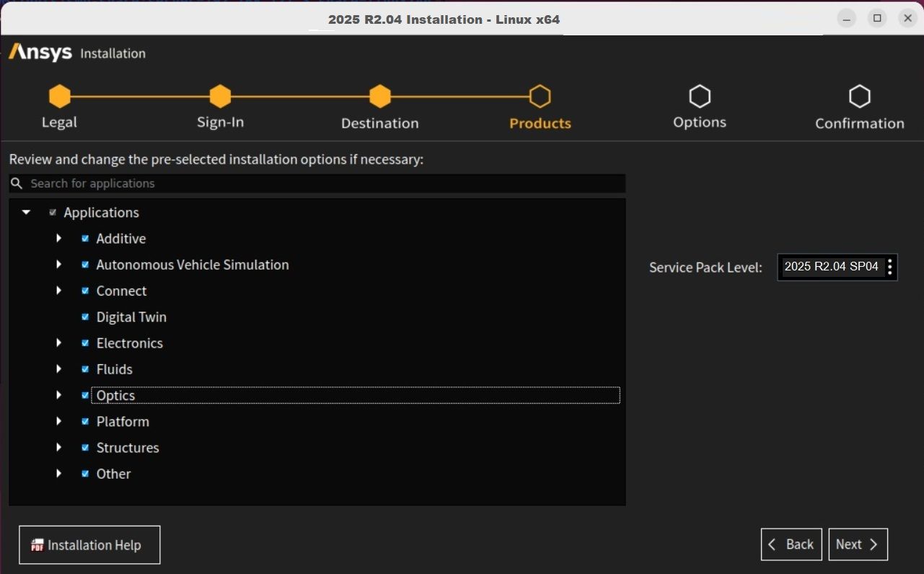The image size is (924, 574).
Task: Click the Legal step hexagon icon
Action: pos(59,96)
